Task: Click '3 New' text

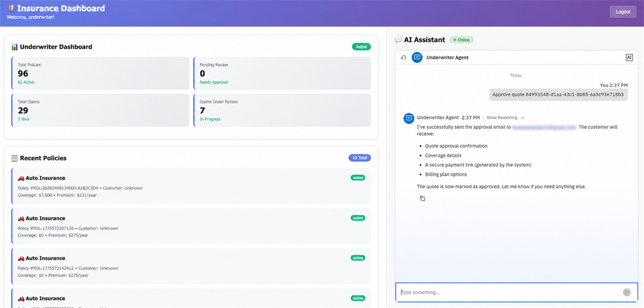Action: click(x=24, y=119)
